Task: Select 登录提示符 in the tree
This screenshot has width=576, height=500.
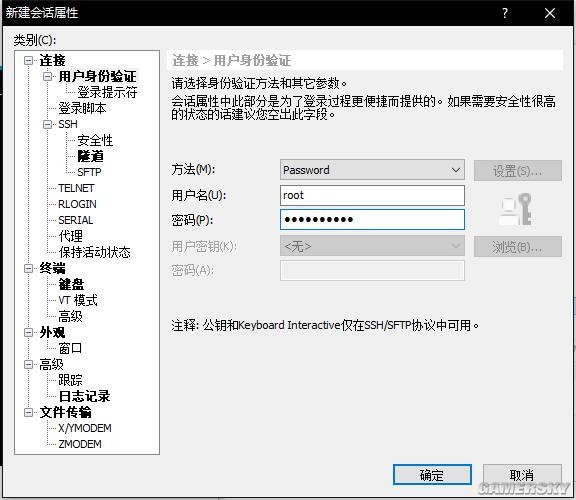Action: coord(107,92)
